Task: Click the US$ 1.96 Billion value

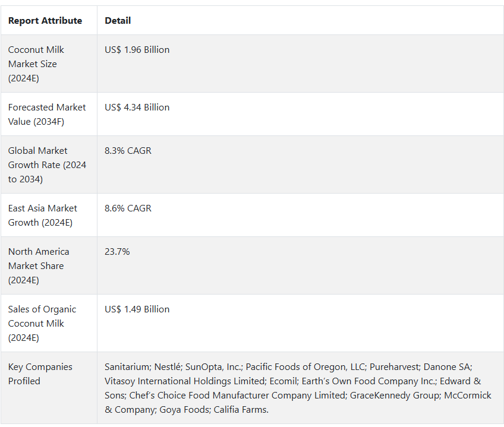Action: (x=137, y=50)
